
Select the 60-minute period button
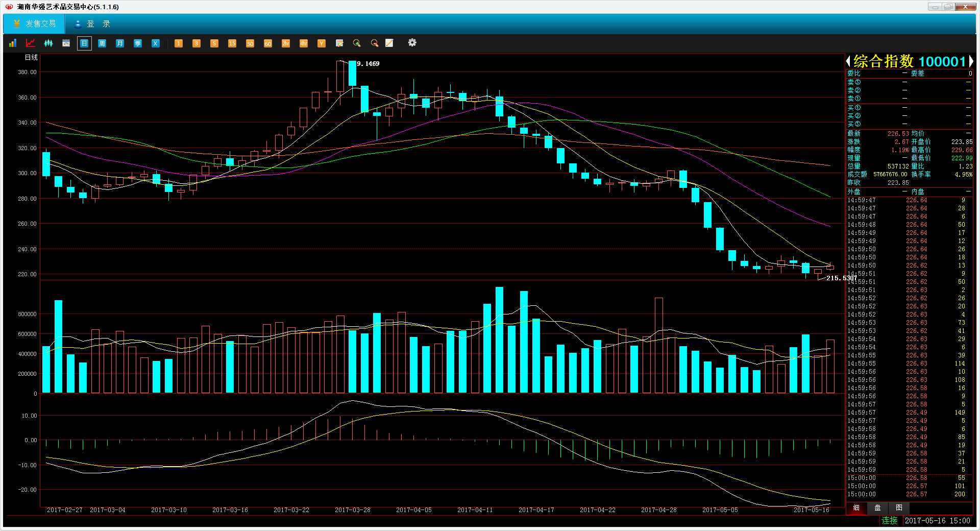268,43
